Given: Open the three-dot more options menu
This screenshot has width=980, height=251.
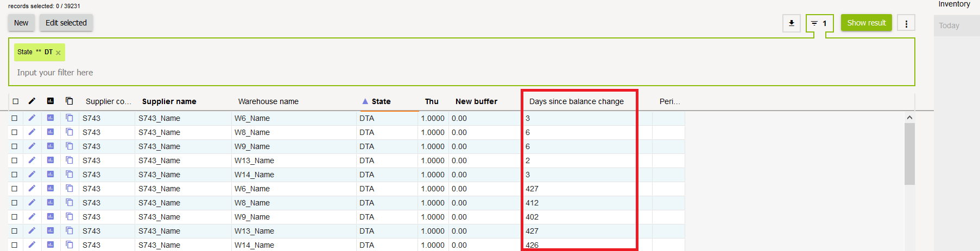Looking at the screenshot, I should click(906, 23).
